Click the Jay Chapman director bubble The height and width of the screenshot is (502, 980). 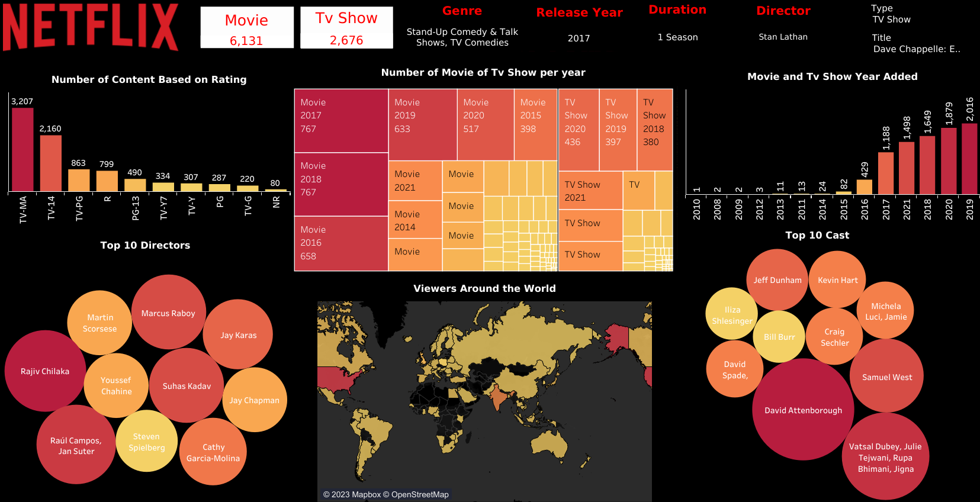tap(255, 400)
